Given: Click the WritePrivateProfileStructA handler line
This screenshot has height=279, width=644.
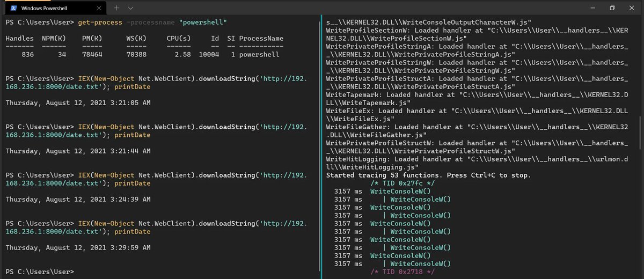Looking at the screenshot, I should point(477,83).
